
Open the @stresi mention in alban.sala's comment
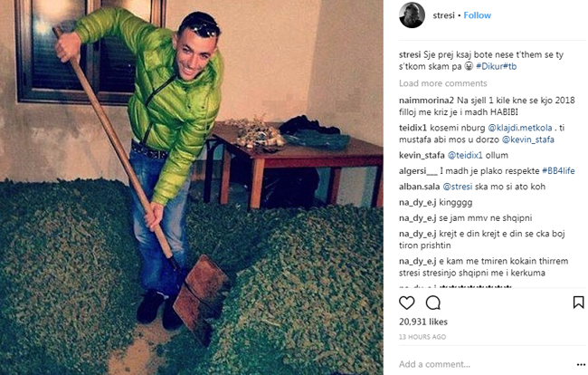click(x=458, y=187)
